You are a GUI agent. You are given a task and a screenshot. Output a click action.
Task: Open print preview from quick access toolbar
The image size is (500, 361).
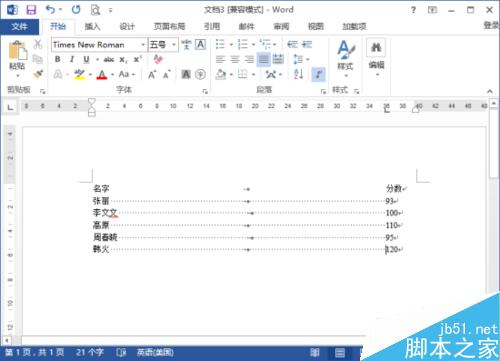(x=95, y=10)
